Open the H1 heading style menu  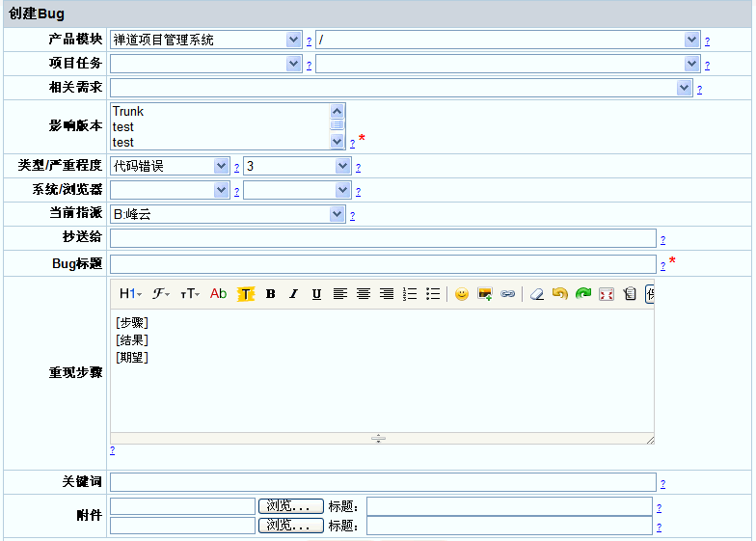tap(130, 293)
